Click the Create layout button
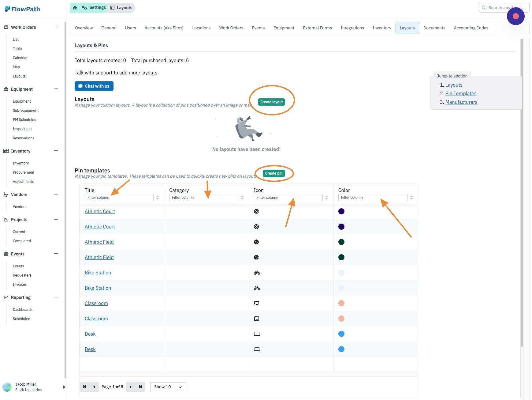The width and height of the screenshot is (532, 400). click(271, 102)
